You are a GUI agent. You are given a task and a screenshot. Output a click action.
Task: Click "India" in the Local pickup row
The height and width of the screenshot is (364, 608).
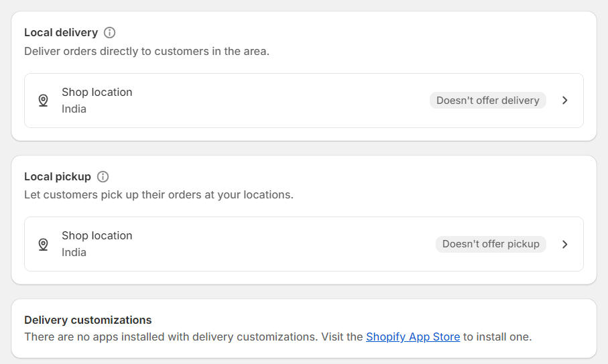coord(74,252)
